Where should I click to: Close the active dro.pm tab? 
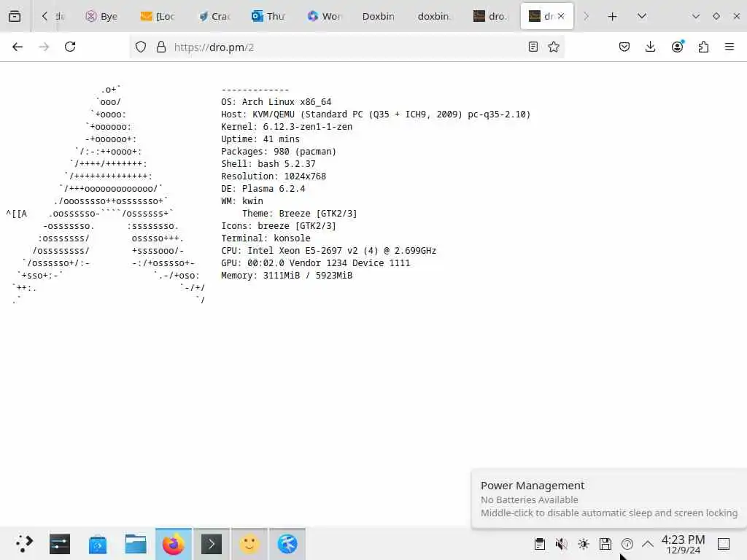(x=561, y=16)
